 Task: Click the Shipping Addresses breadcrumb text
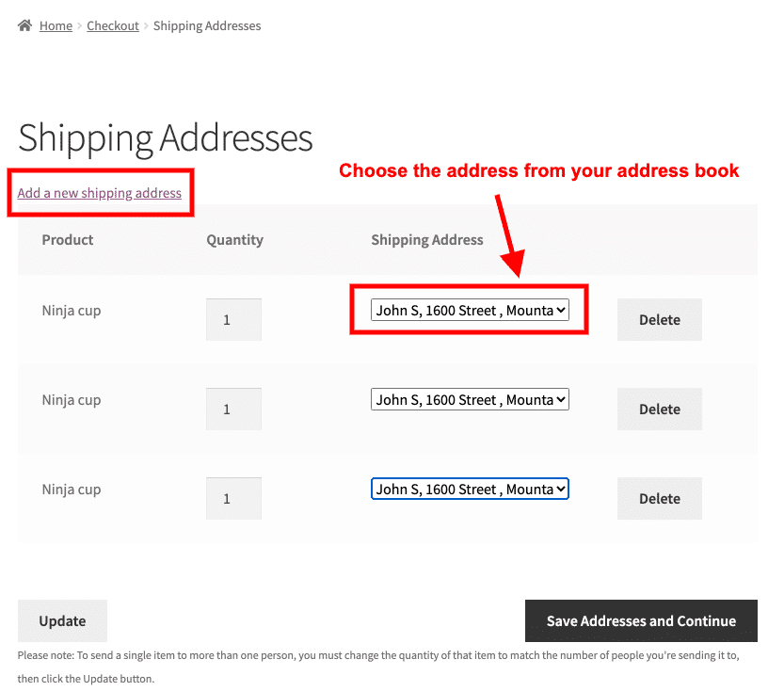[207, 26]
